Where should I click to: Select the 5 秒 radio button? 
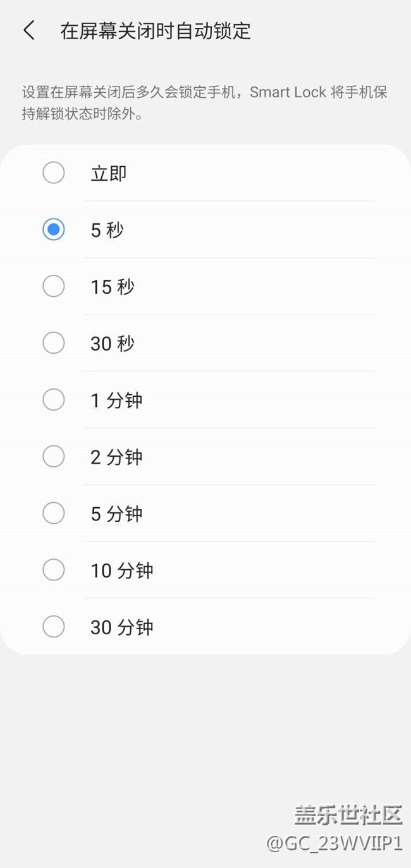tap(54, 229)
